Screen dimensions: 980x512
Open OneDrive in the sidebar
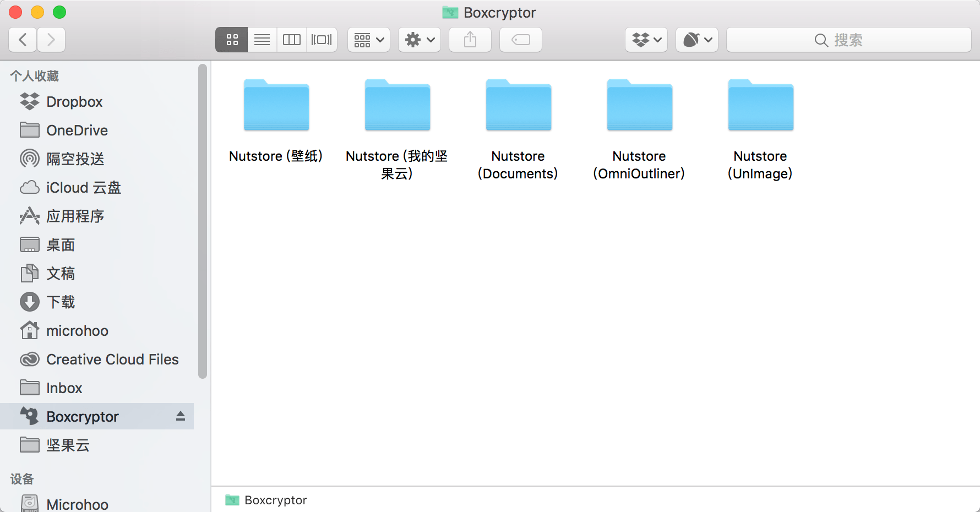click(97, 130)
